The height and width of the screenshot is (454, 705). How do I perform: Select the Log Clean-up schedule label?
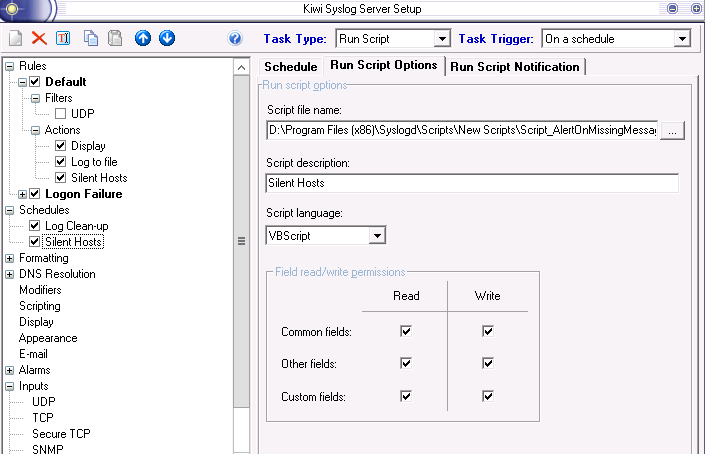point(76,226)
